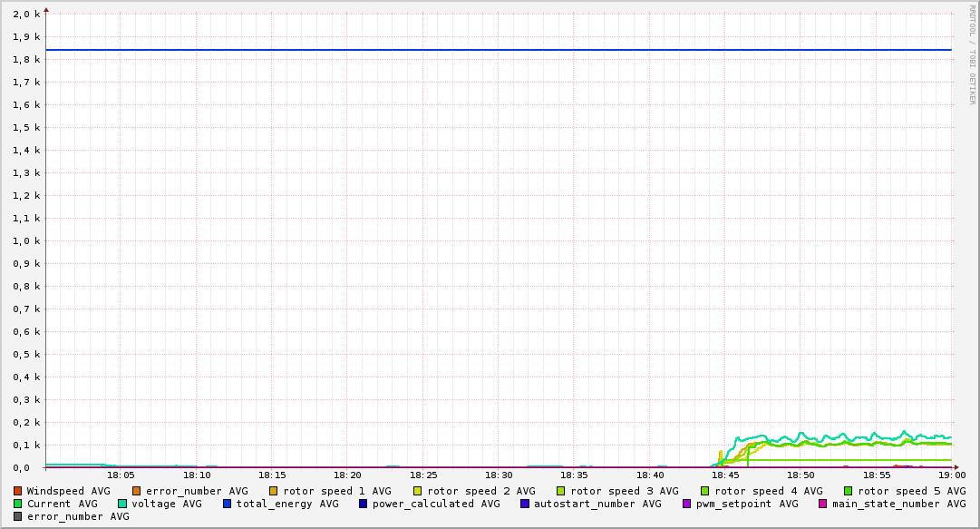
Task: Click the rotor speed 5 AVG label
Action: click(x=912, y=491)
